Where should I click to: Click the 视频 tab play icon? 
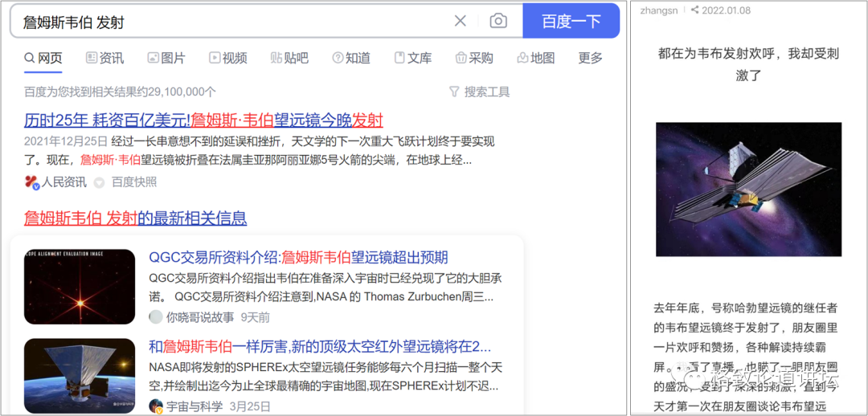tap(215, 58)
